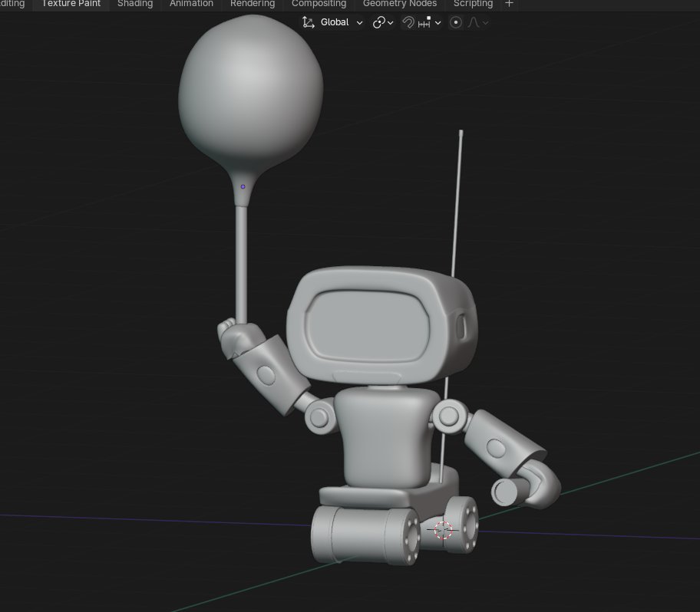This screenshot has height=612, width=700.
Task: Switch to the Texture Paint workspace tab
Action: (x=71, y=4)
